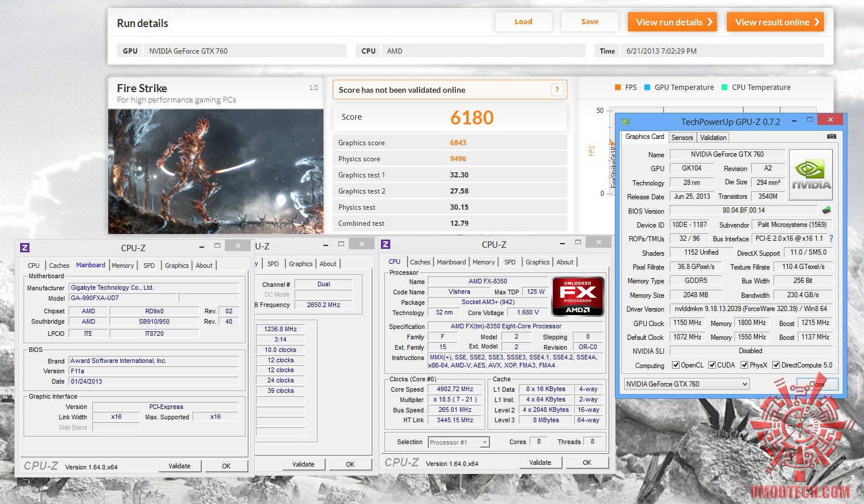
Task: Open SPD tab in the processor CPU-Z window
Action: coord(510,262)
